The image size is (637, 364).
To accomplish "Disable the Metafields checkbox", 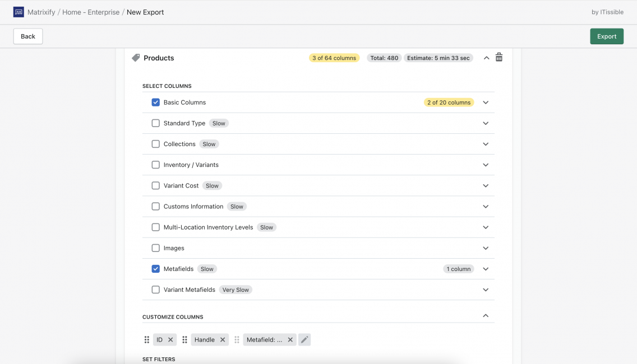I will [155, 269].
